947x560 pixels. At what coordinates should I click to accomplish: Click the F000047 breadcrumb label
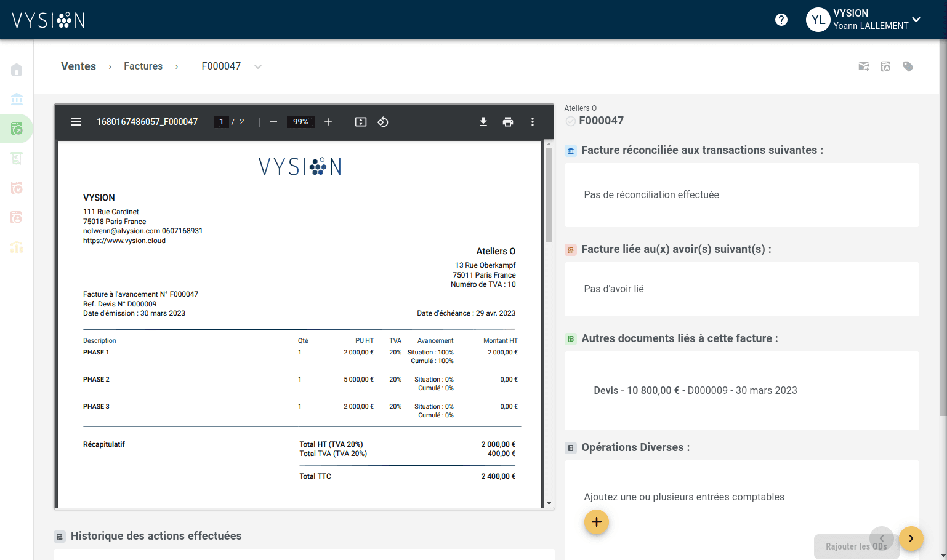tap(221, 66)
